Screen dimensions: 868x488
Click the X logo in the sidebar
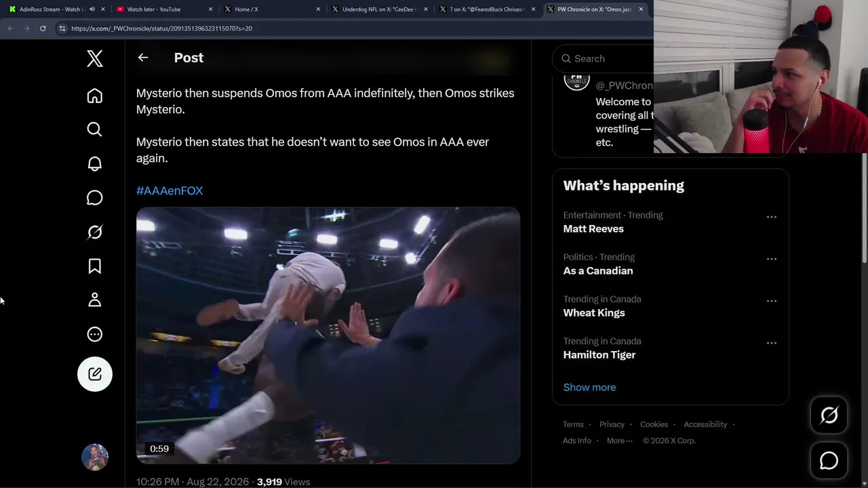(x=95, y=58)
